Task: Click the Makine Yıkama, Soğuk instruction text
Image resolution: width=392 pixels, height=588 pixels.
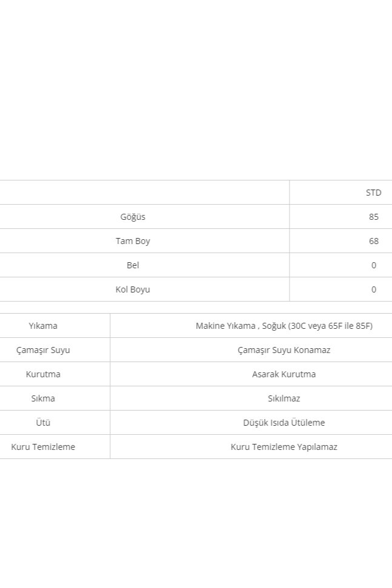Action: pyautogui.click(x=284, y=326)
